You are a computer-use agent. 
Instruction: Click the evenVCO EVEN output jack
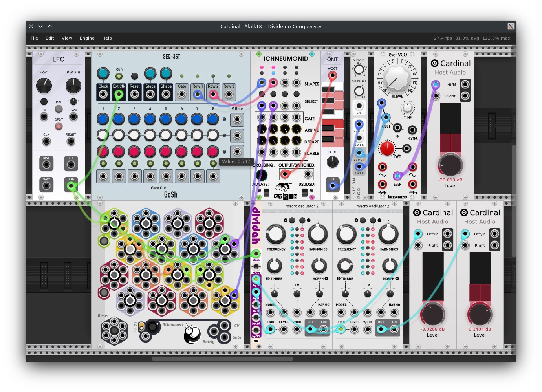[x=397, y=176]
